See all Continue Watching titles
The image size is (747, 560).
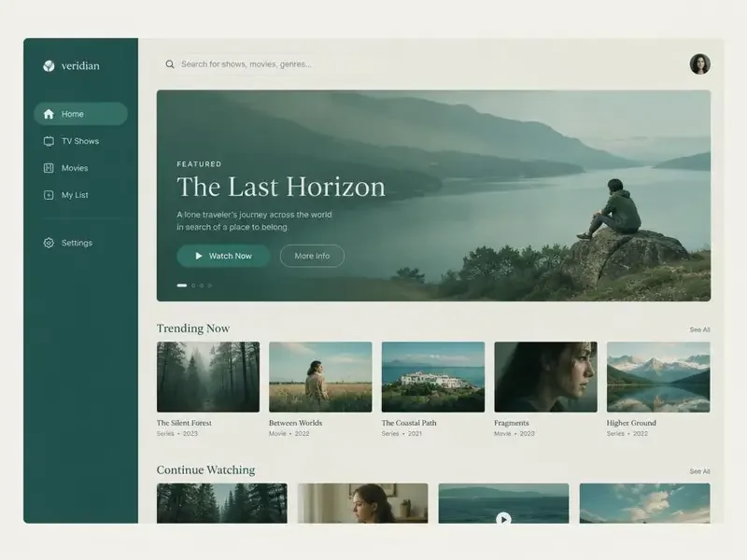pos(699,471)
